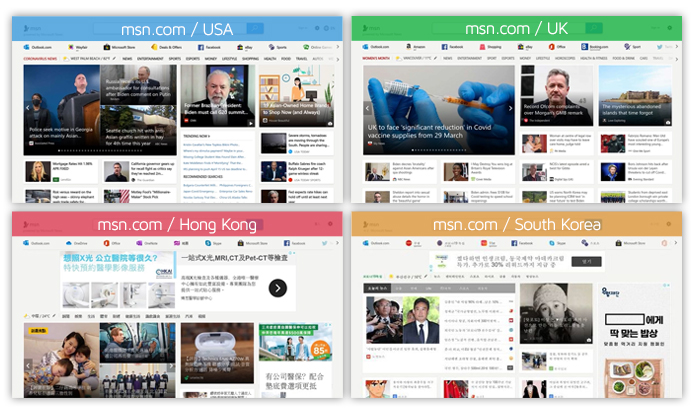
Task: Open Shopping shortcut on UK page
Action: coord(491,46)
